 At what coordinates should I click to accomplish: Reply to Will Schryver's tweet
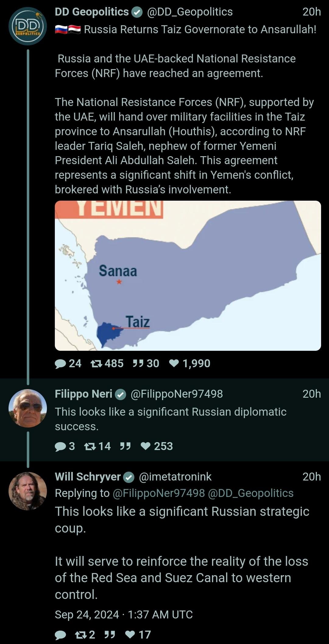tap(61, 635)
